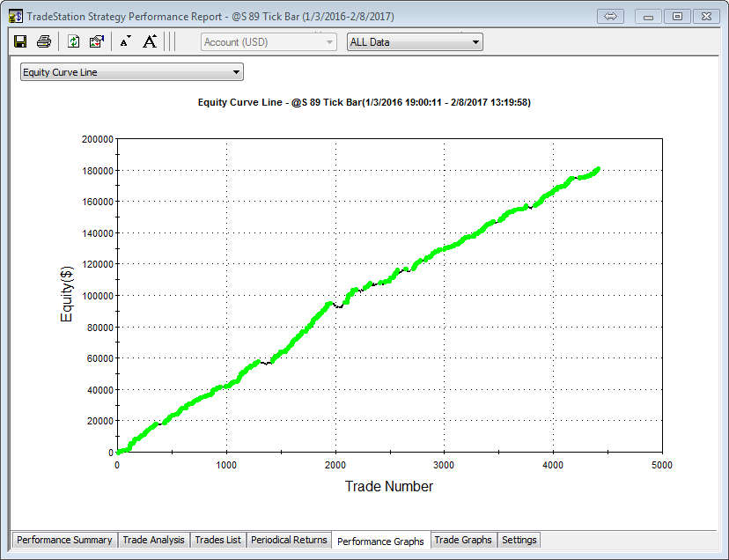Viewport: 729px width, 560px height.
Task: Open the Trade Analysis tab
Action: [153, 540]
